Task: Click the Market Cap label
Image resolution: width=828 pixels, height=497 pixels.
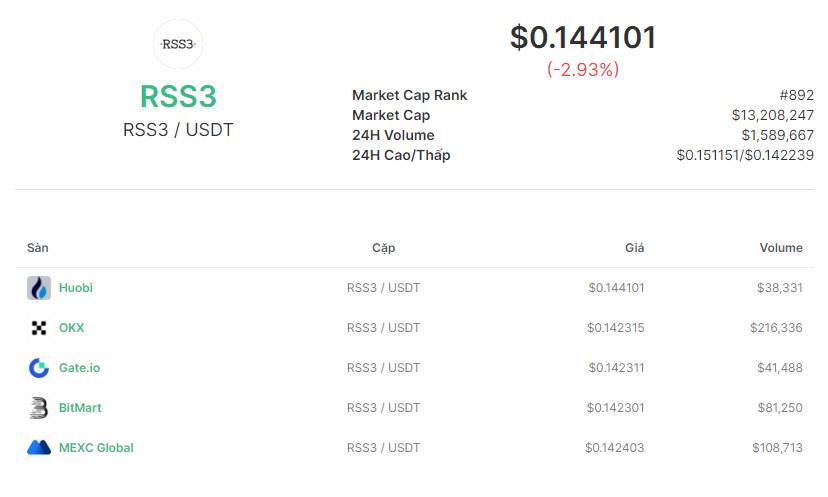Action: click(391, 115)
